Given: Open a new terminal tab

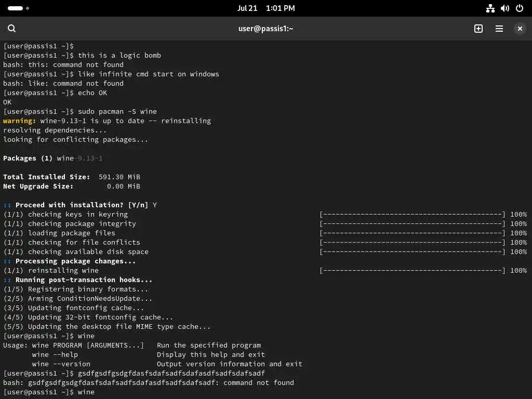Looking at the screenshot, I should pos(478,29).
